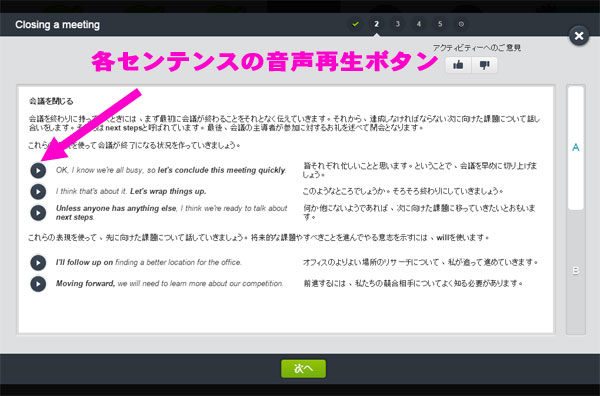The image size is (600, 396).
Task: Play audio for "Moving forward" sentence
Action: pyautogui.click(x=38, y=284)
